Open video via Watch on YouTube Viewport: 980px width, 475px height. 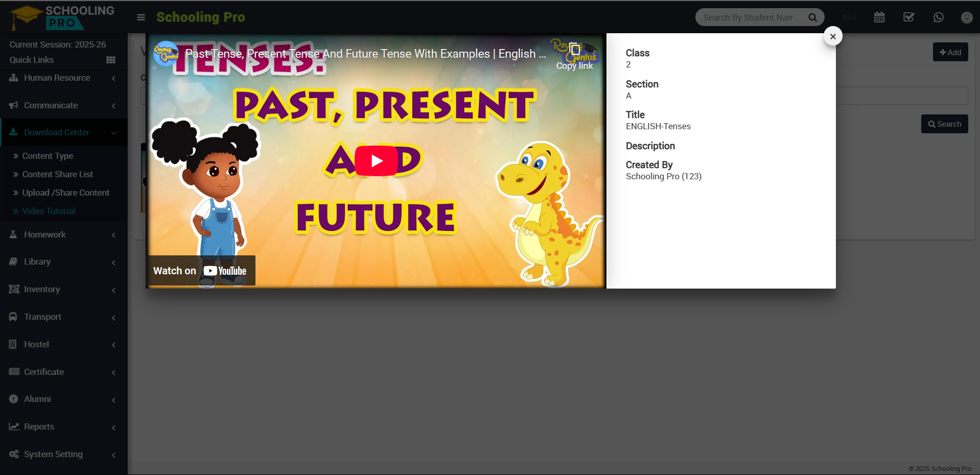200,271
